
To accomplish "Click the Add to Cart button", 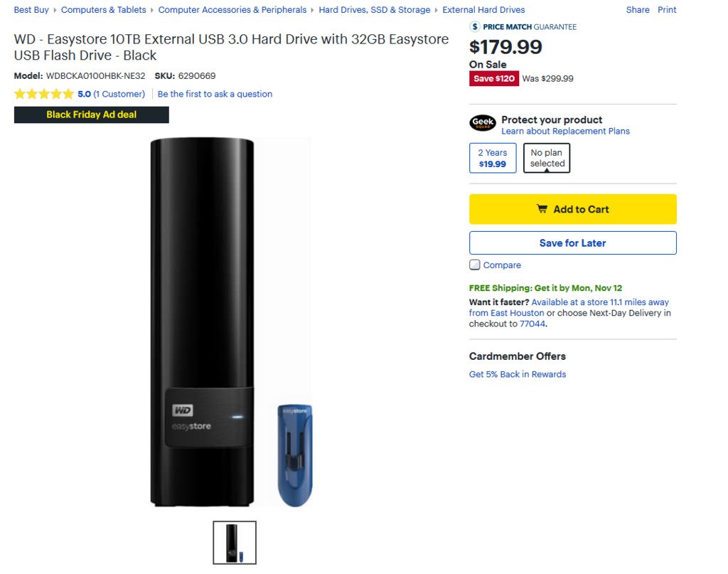I will [x=572, y=209].
